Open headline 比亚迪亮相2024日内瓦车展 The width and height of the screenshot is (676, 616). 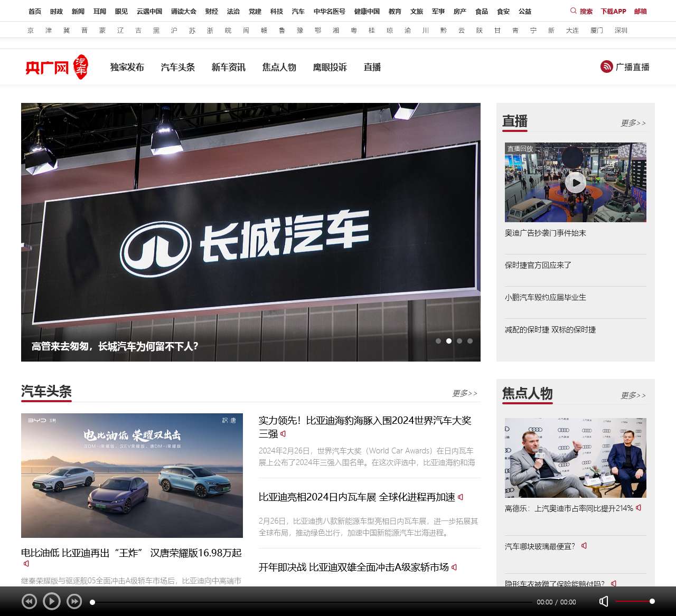357,497
